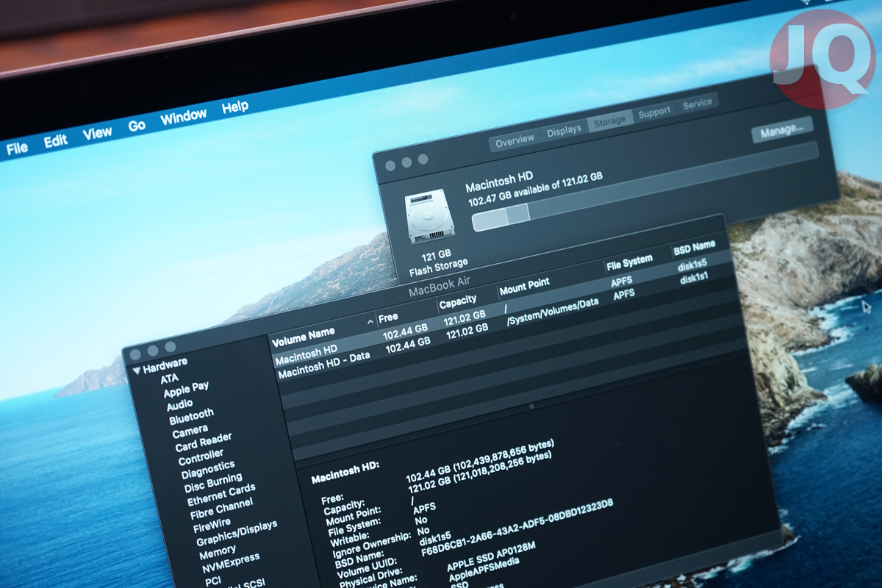Open the Help menu
The height and width of the screenshot is (588, 882).
pos(235,107)
